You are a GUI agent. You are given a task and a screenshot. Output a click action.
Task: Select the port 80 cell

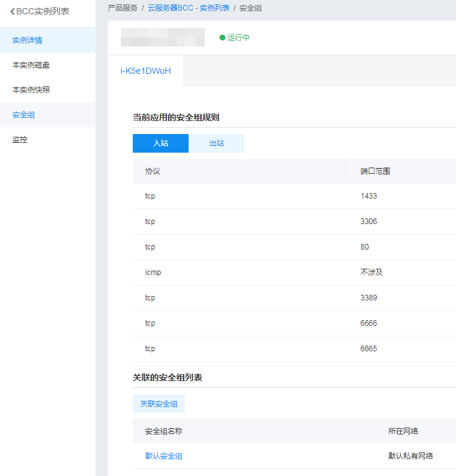364,247
